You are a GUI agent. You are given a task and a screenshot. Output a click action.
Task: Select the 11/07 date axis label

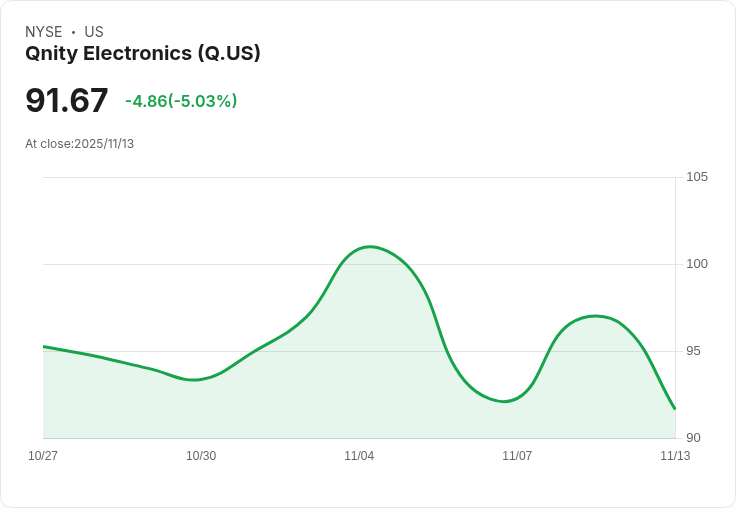517,455
